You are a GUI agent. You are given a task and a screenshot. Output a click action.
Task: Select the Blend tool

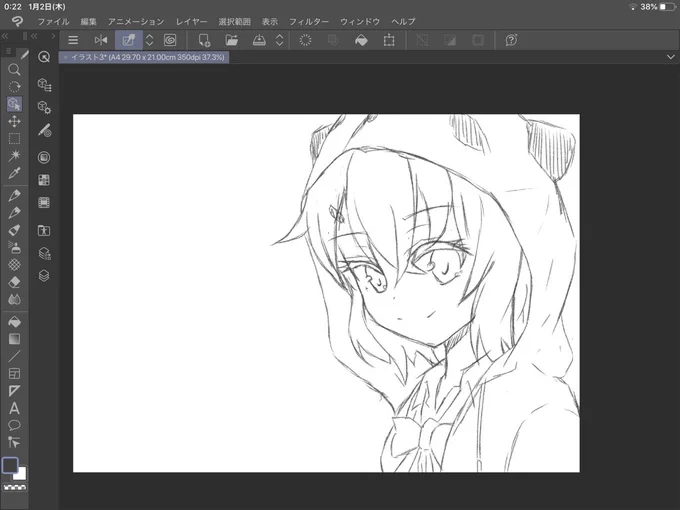[14, 300]
